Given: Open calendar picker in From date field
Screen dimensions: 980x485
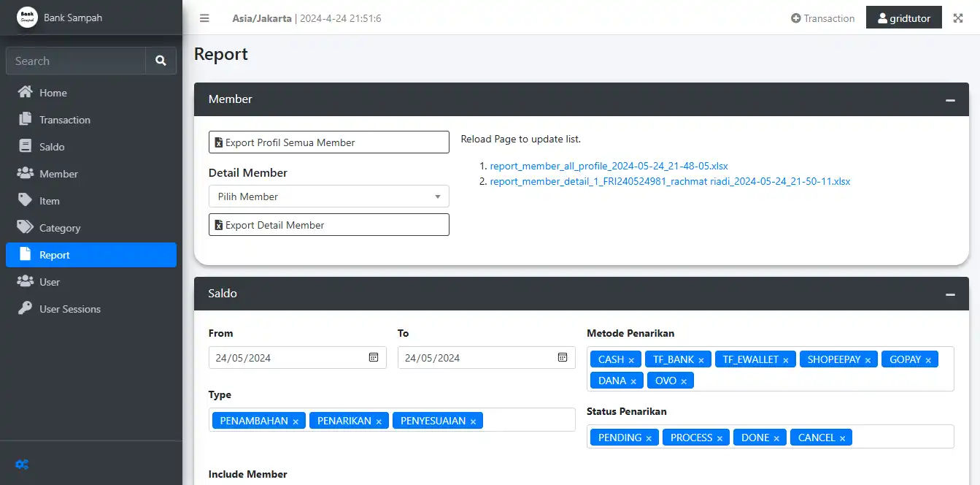Looking at the screenshot, I should [x=374, y=358].
